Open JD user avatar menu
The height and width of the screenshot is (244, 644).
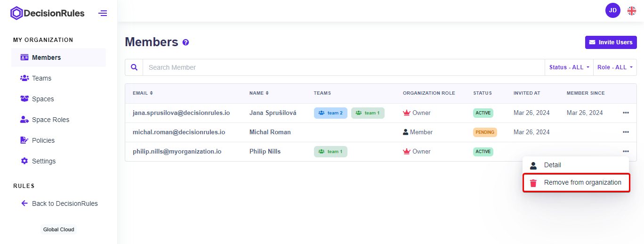point(612,10)
